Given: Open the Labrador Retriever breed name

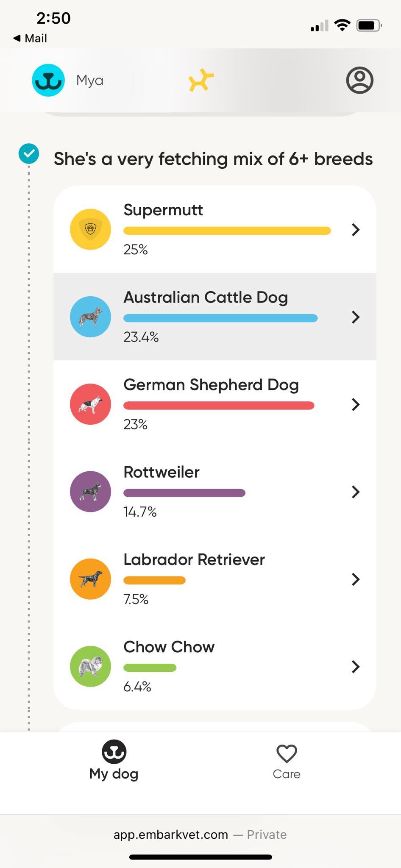Looking at the screenshot, I should (194, 559).
